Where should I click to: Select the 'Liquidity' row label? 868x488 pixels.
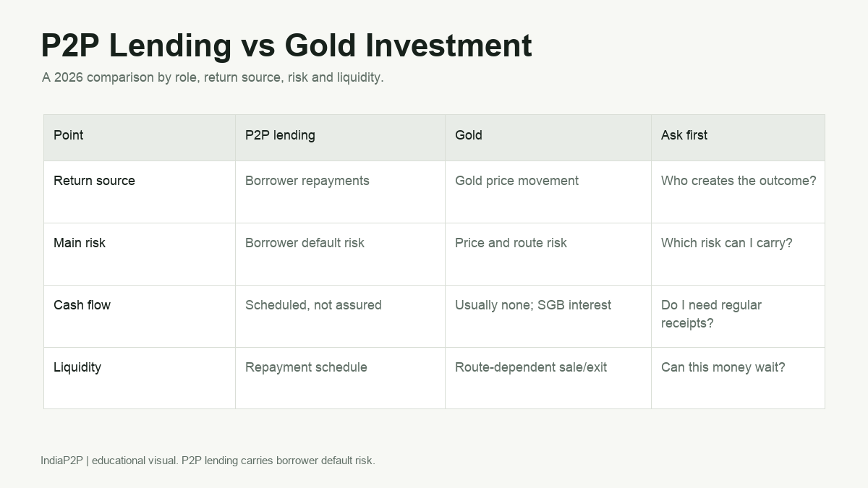77,367
